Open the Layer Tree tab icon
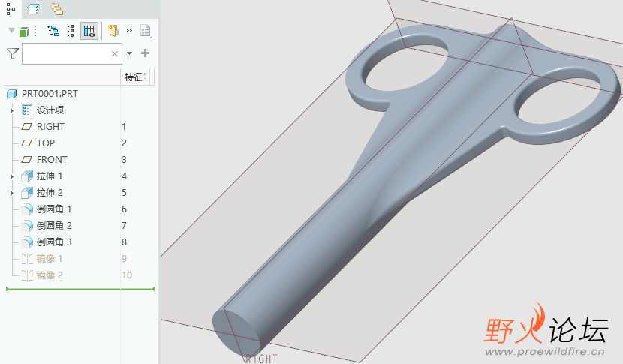Viewport: 623px width, 364px height. (33, 9)
